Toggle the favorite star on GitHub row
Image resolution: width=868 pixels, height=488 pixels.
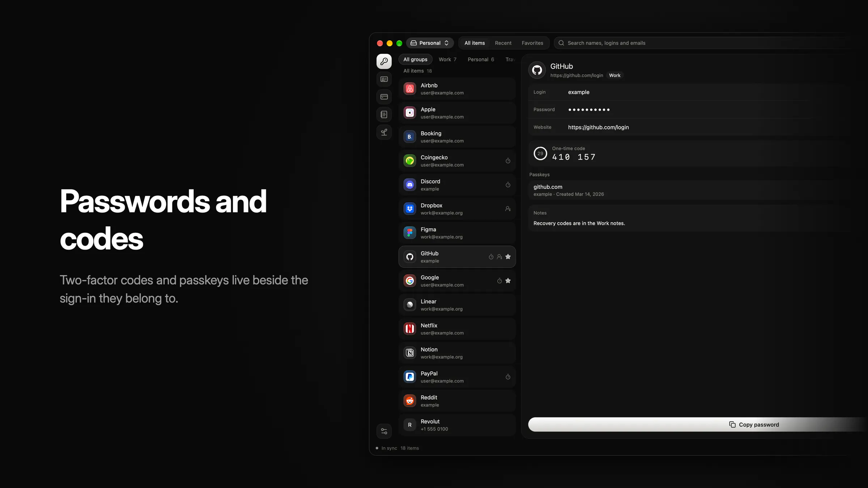[508, 257]
